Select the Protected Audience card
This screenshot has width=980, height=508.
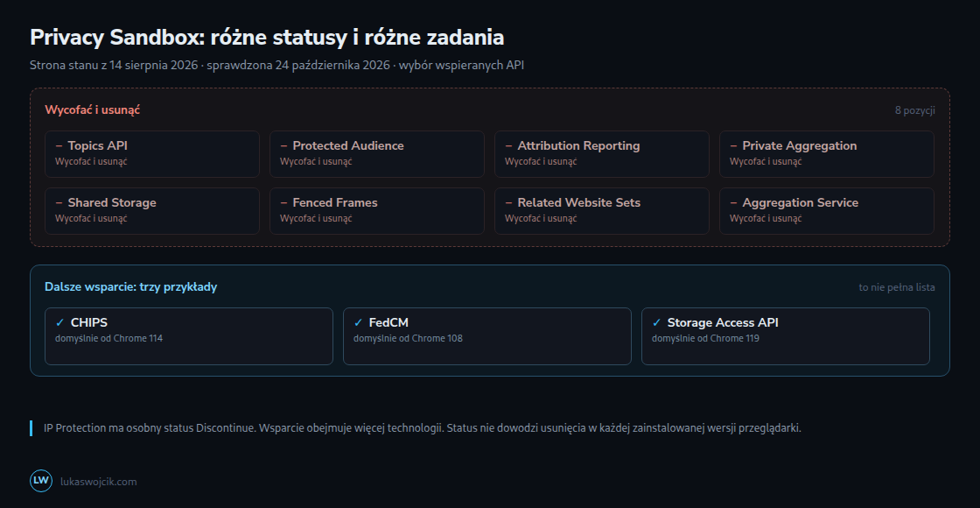(377, 154)
